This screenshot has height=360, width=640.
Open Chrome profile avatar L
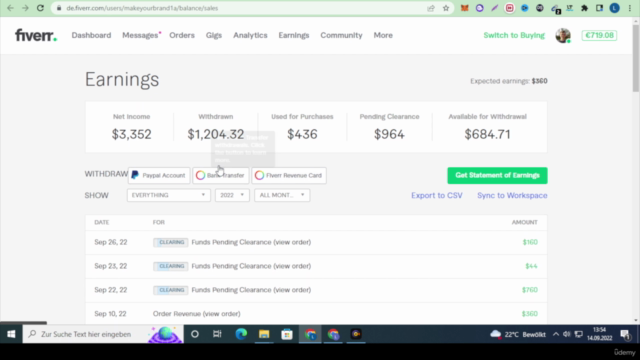(x=615, y=8)
